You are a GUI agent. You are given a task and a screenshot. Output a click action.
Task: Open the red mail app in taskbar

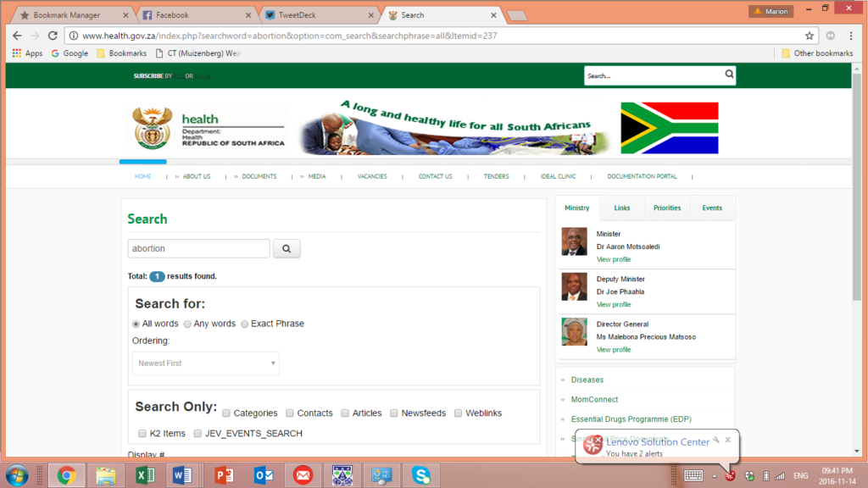(x=303, y=475)
